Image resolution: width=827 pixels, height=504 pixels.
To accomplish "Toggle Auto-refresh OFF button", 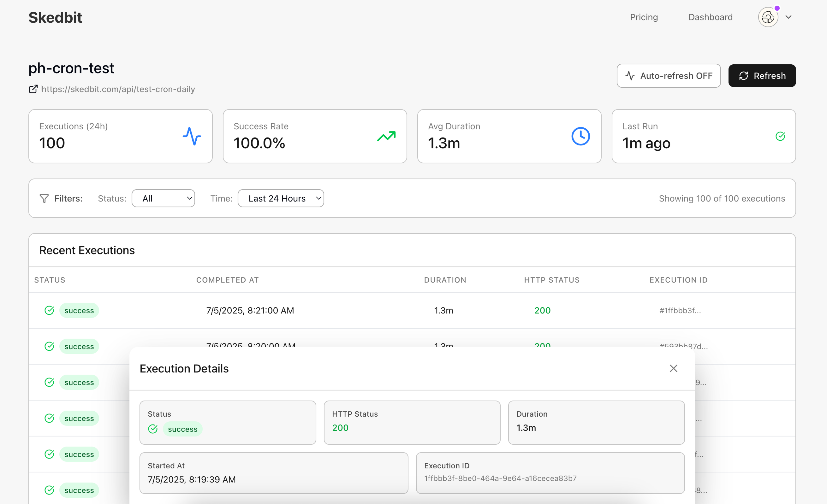I will pos(668,76).
